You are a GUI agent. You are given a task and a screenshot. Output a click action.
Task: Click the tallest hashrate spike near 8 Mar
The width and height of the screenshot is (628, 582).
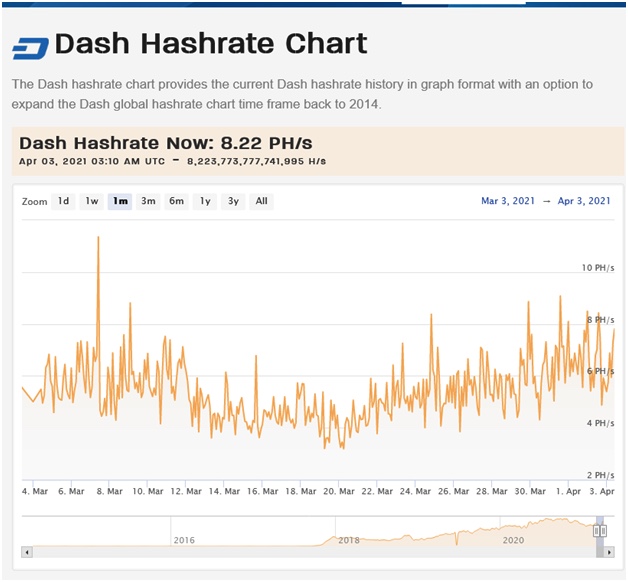point(98,238)
